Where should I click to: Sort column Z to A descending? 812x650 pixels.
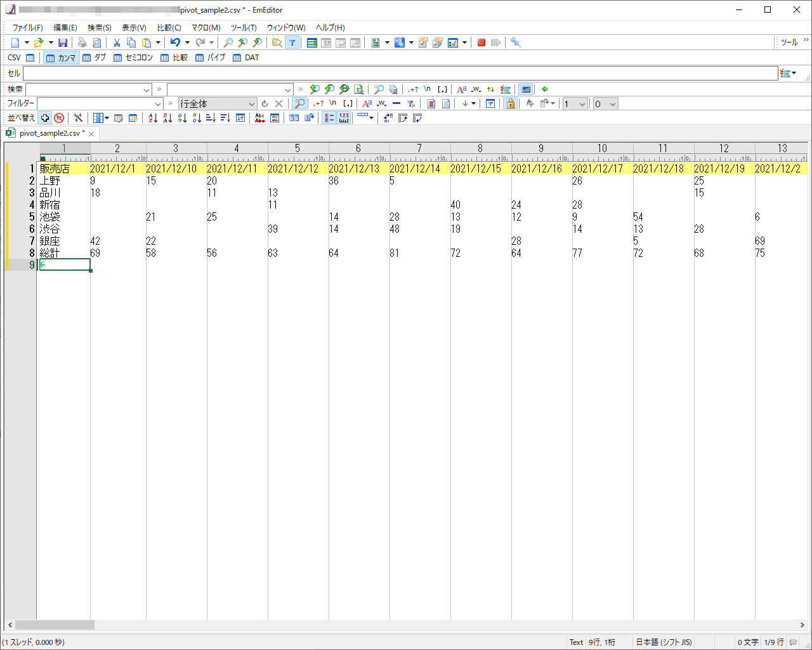point(167,118)
